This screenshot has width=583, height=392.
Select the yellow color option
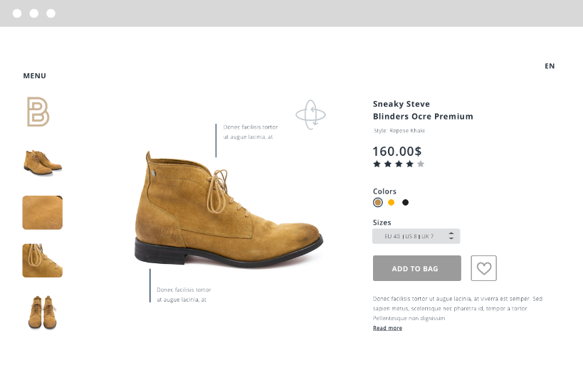click(392, 203)
